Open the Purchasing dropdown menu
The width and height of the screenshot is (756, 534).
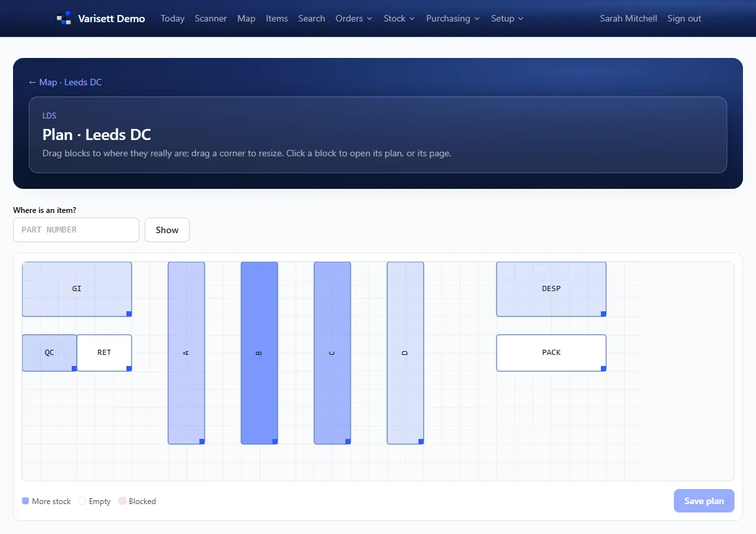point(453,18)
